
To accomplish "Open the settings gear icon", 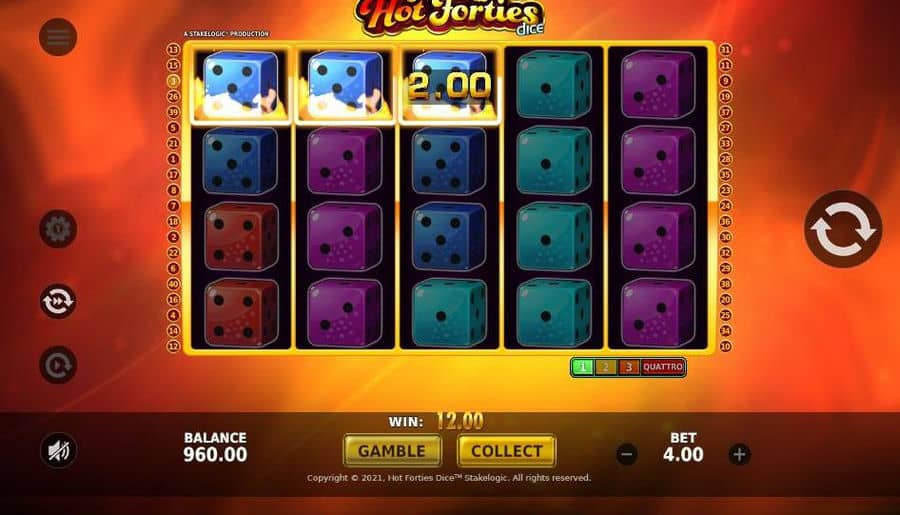I will pyautogui.click(x=58, y=229).
